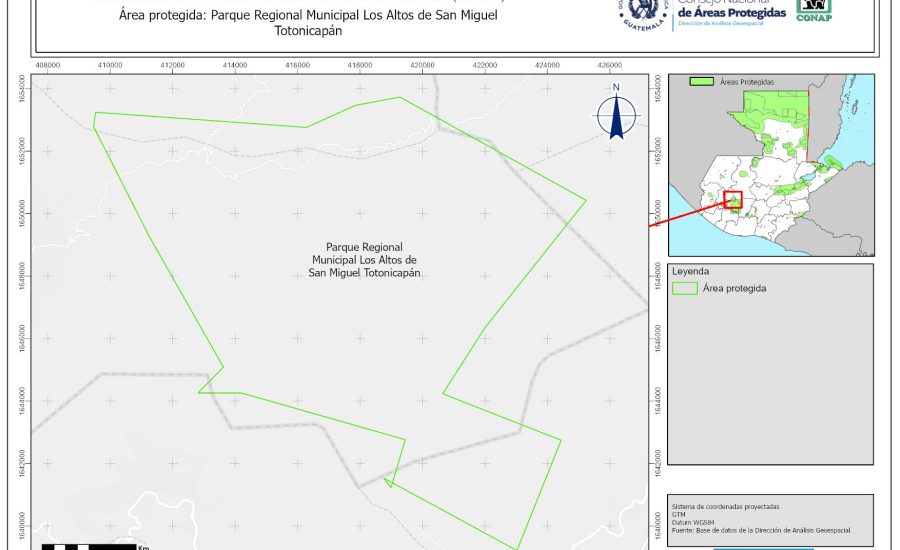Click the Guatemala government seal emblem
The height and width of the screenshot is (550, 900).
642,13
